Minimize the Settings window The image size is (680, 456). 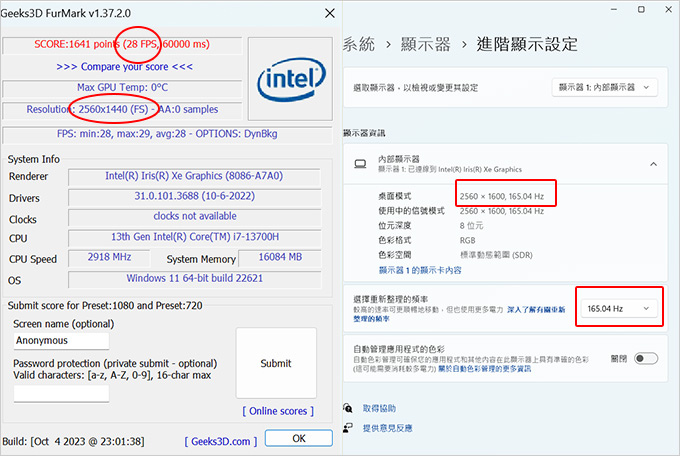614,9
